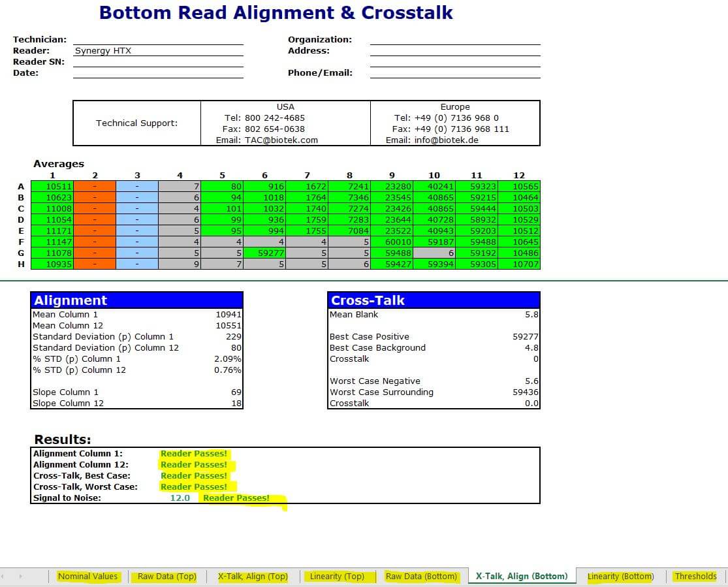Click the Technician name field
The height and width of the screenshot is (587, 728).
(158, 40)
